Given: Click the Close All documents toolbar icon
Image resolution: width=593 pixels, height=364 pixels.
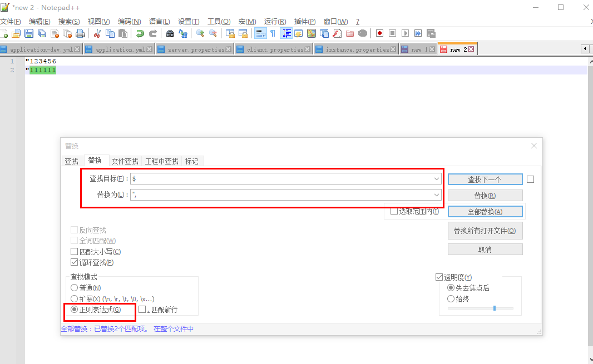Looking at the screenshot, I should [x=67, y=34].
